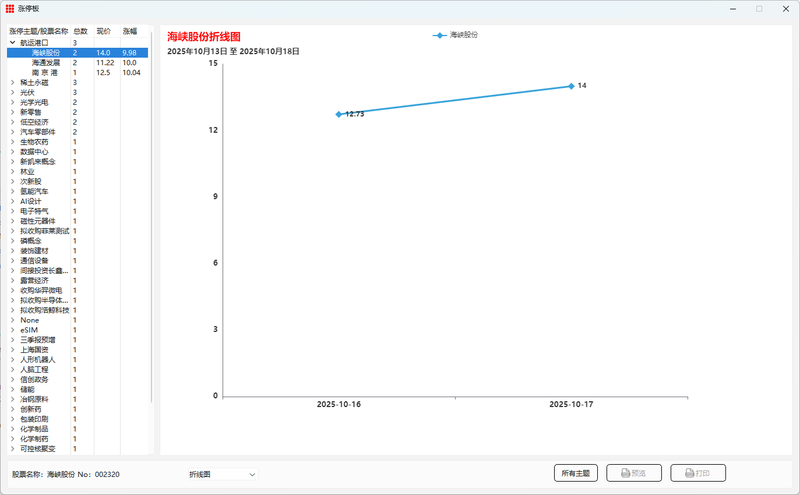The image size is (800, 495).
Task: Select the 露营经济 theme row
Action: [x=78, y=281]
